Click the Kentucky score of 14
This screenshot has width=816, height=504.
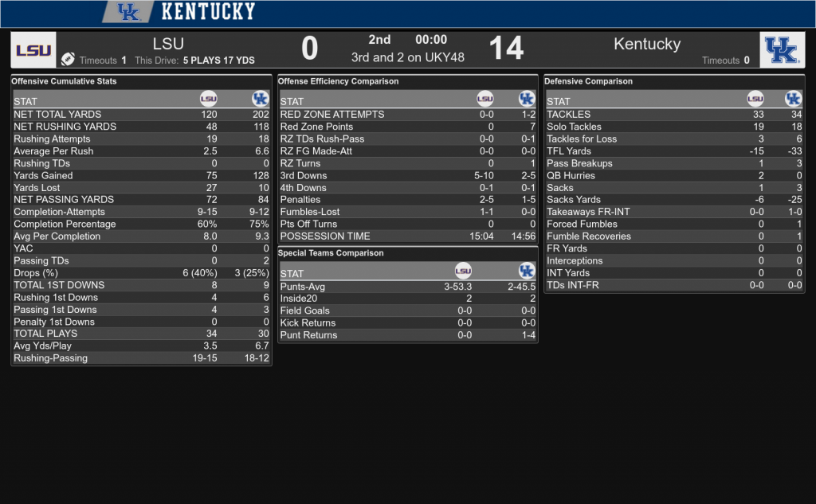[506, 49]
